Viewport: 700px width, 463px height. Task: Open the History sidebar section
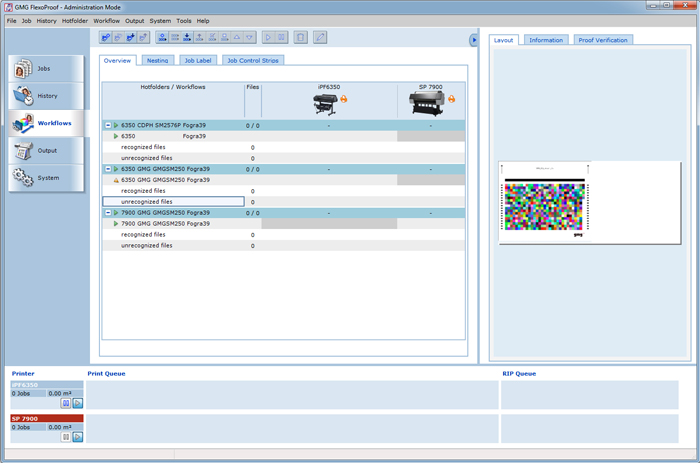46,96
